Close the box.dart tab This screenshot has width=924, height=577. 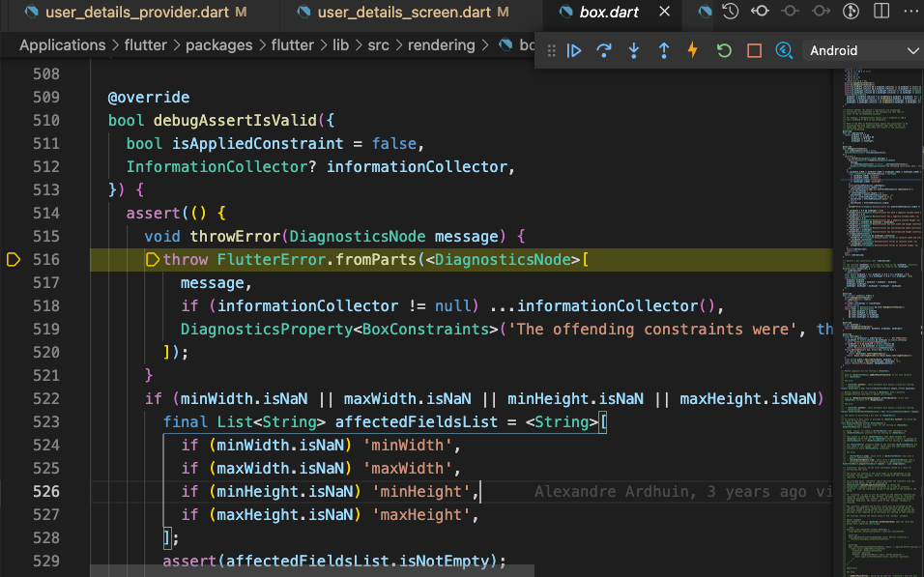coord(664,12)
